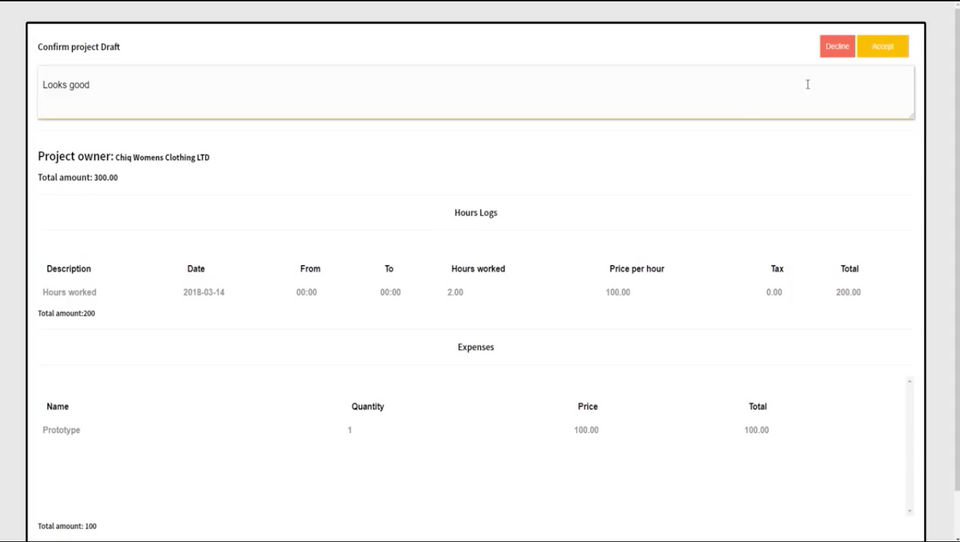Click the Name column header
This screenshot has height=542, width=960.
(58, 407)
